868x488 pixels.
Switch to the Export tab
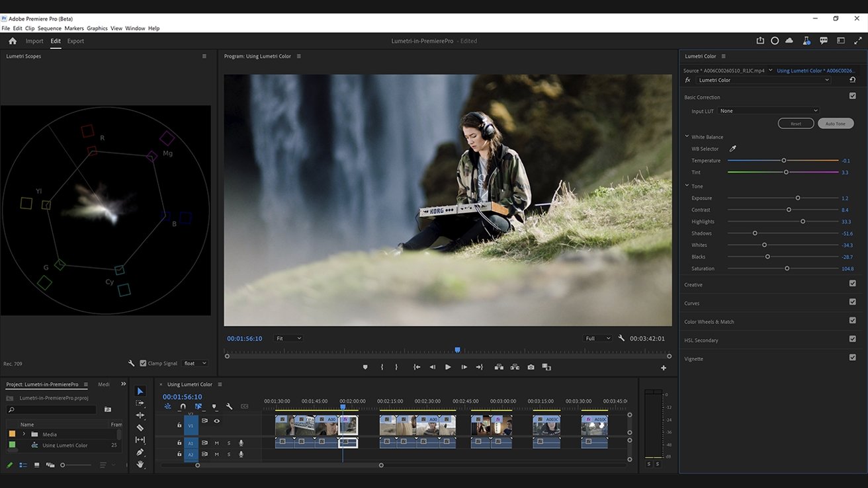pos(75,41)
